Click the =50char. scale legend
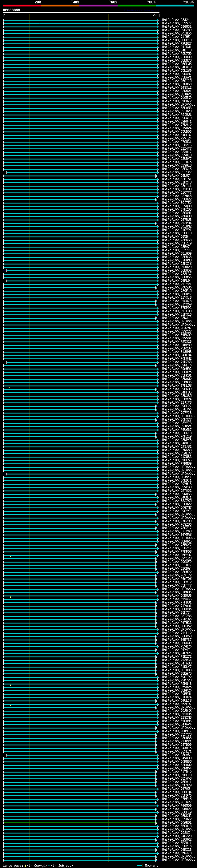This screenshot has height=868, width=197. [147, 865]
